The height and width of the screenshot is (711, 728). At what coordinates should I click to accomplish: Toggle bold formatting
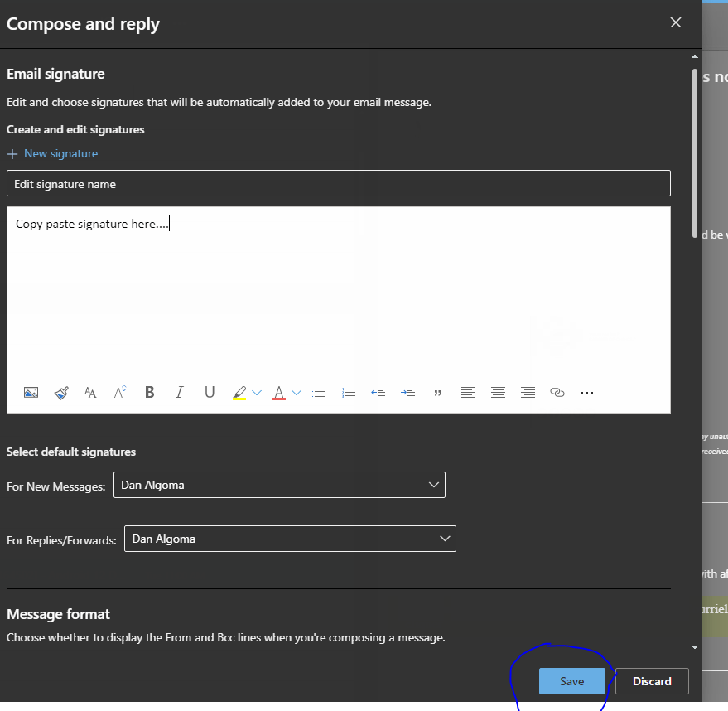[150, 393]
